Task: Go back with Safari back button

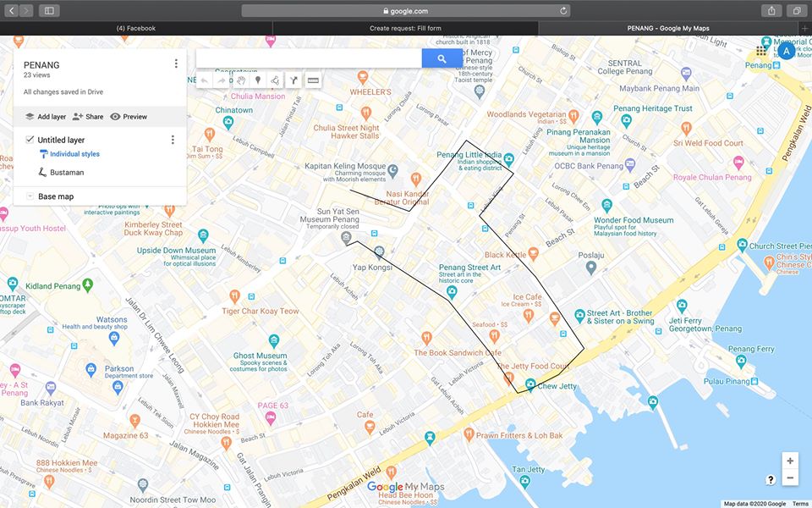Action: tap(12, 10)
